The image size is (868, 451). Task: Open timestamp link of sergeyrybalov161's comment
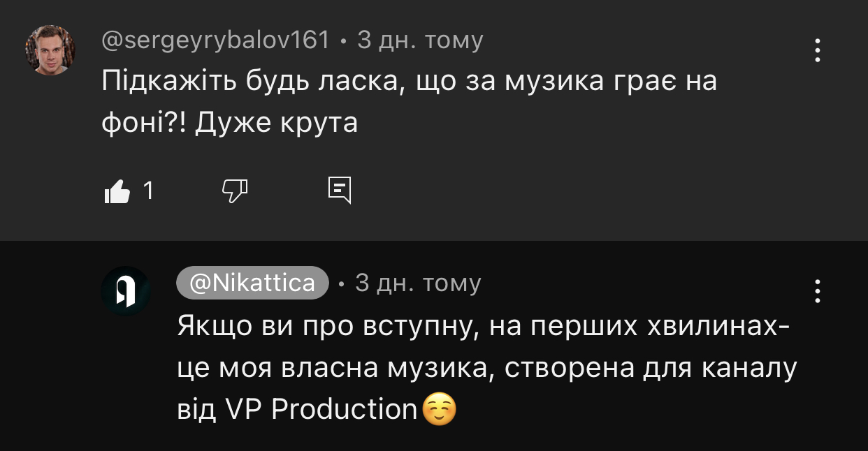(420, 40)
